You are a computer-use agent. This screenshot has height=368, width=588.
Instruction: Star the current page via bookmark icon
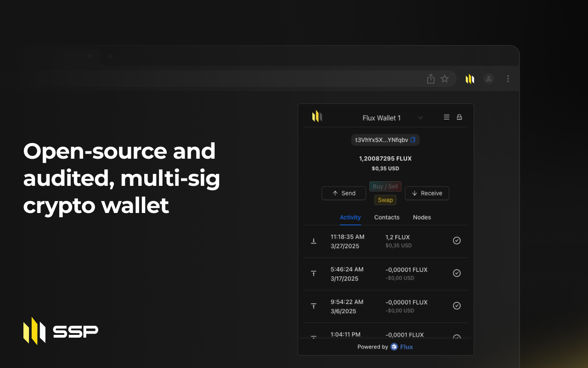[445, 79]
